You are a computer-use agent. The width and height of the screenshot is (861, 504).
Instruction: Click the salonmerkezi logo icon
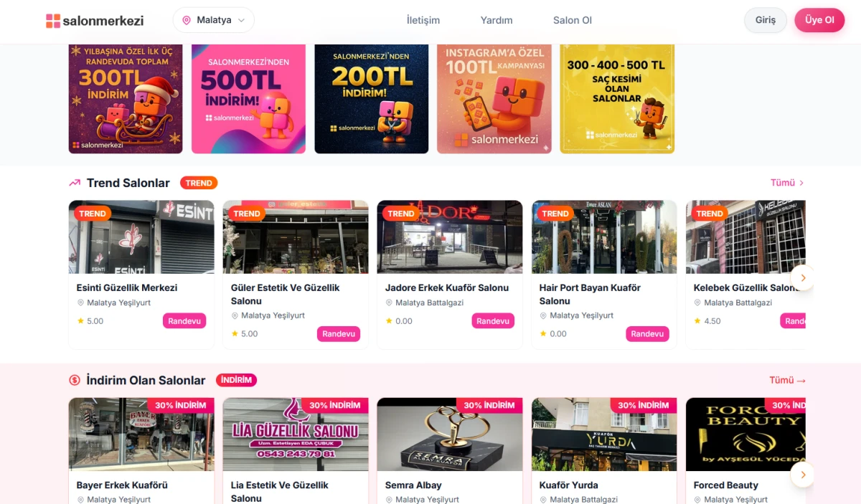pos(53,21)
